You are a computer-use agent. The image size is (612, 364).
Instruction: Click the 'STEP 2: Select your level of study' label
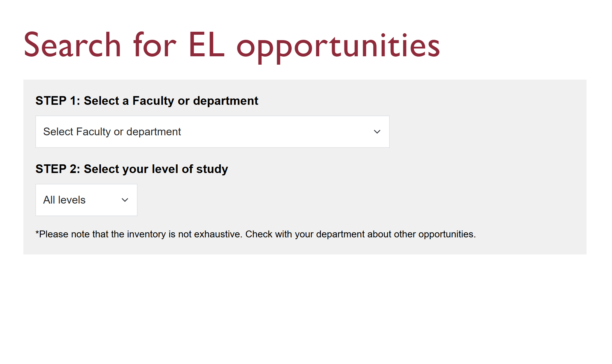point(132,169)
